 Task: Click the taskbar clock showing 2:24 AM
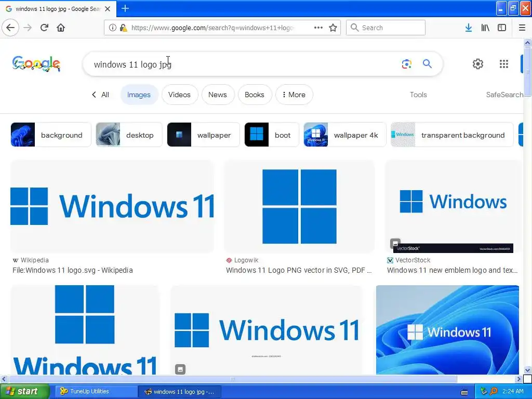tap(513, 392)
